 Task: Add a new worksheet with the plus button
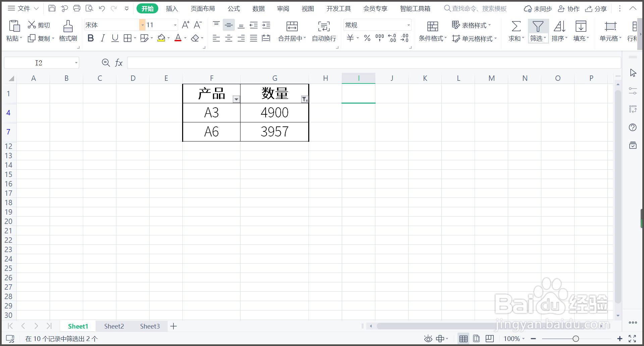click(173, 326)
